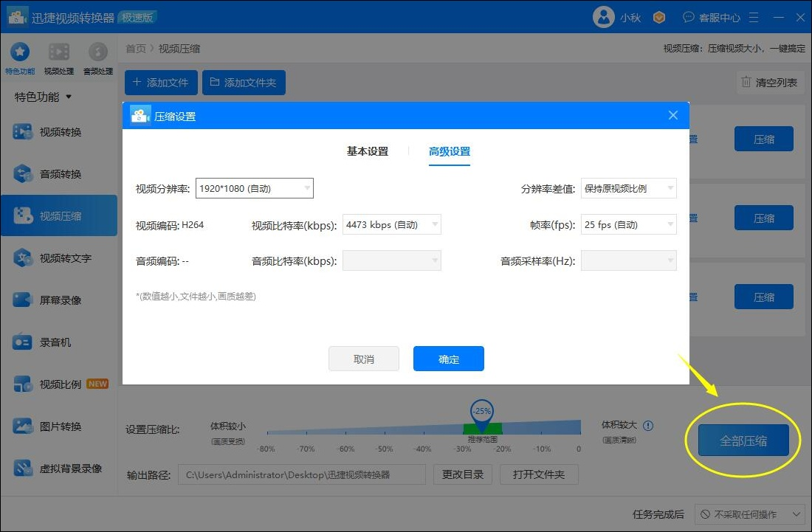Open the hamburger menu in title bar

point(754,18)
